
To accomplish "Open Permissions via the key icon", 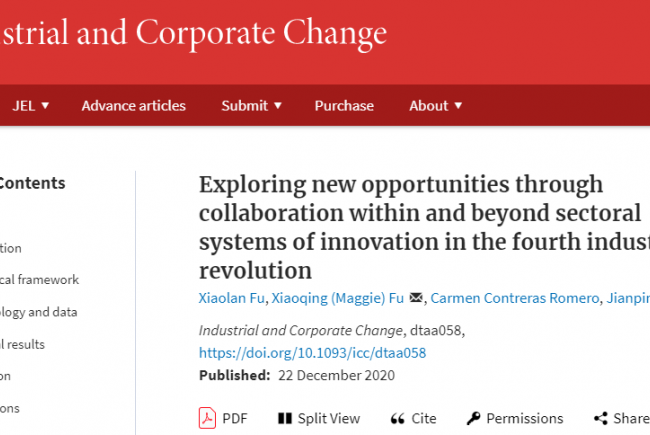I will point(473,419).
